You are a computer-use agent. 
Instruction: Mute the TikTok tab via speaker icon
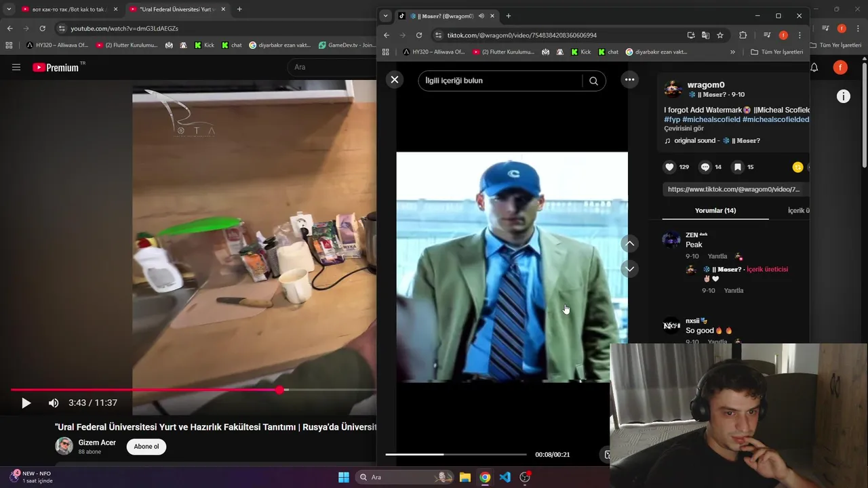(x=481, y=16)
